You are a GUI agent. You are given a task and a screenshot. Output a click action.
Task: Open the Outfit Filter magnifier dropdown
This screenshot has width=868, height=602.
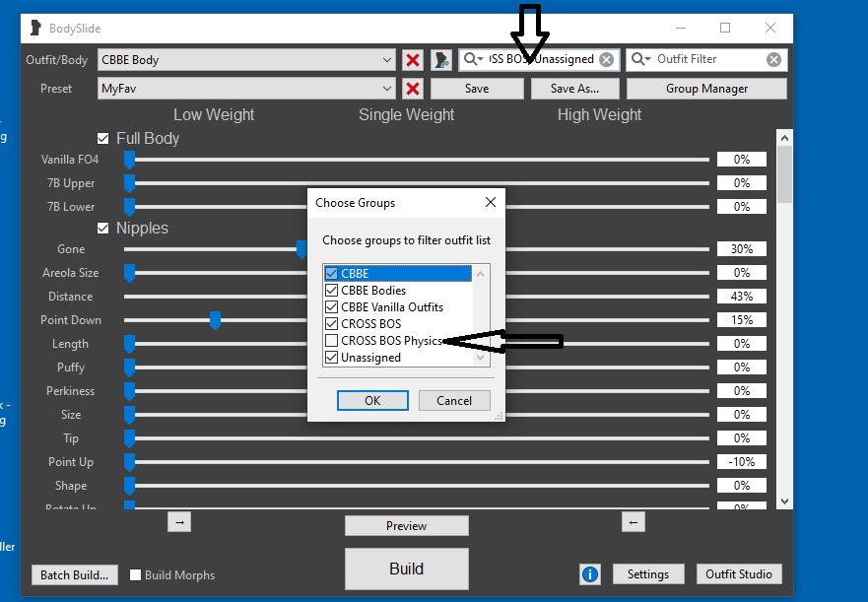[x=641, y=60]
